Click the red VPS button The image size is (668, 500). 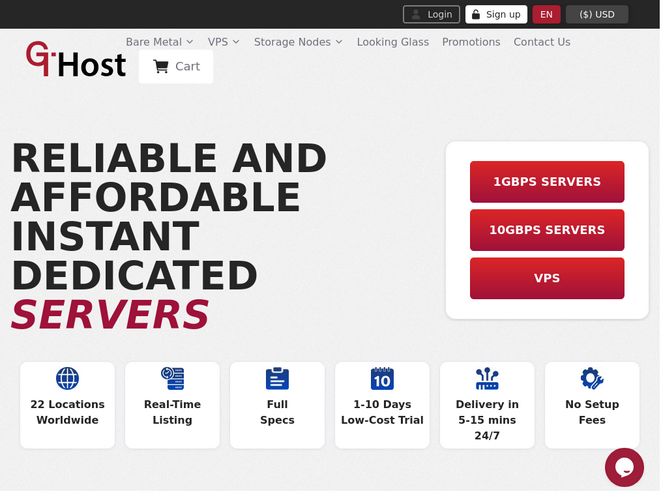tap(547, 279)
